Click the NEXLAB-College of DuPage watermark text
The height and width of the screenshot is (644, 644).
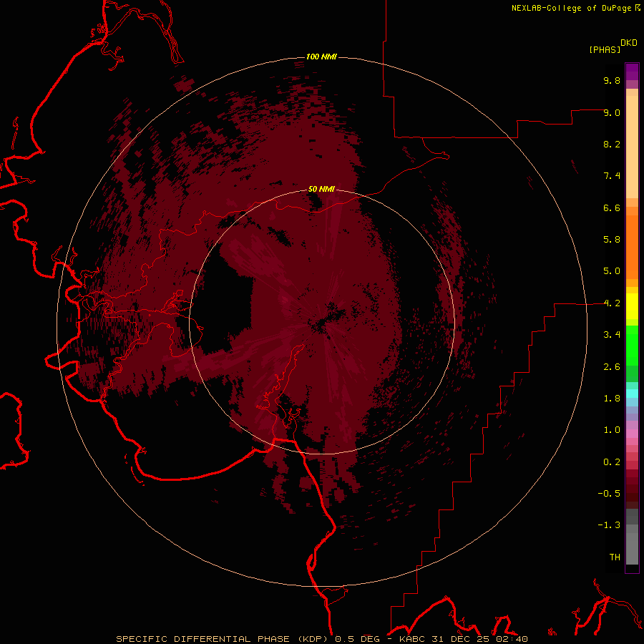click(572, 8)
